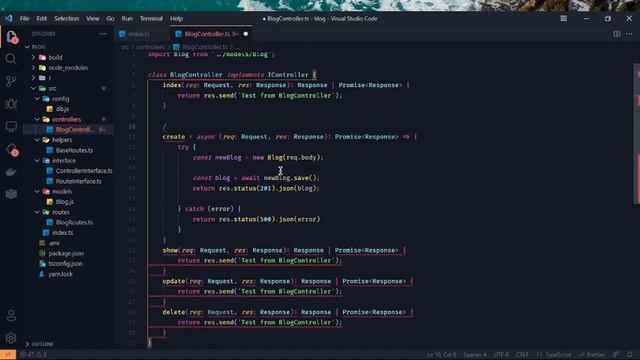Open the stacked layers extension icon
The height and width of the screenshot is (360, 640).
coord(11,194)
